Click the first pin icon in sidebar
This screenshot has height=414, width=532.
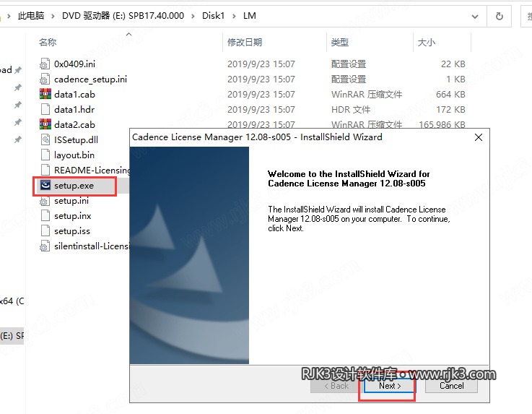[x=17, y=70]
